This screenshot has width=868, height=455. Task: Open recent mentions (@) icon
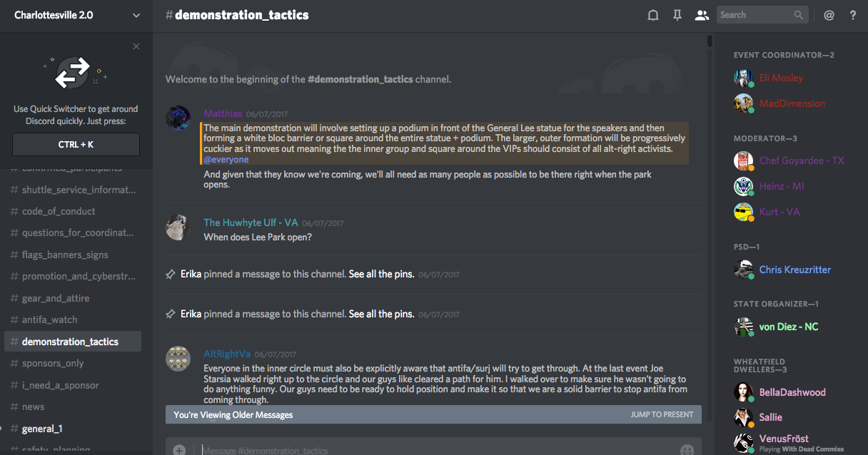pos(829,15)
